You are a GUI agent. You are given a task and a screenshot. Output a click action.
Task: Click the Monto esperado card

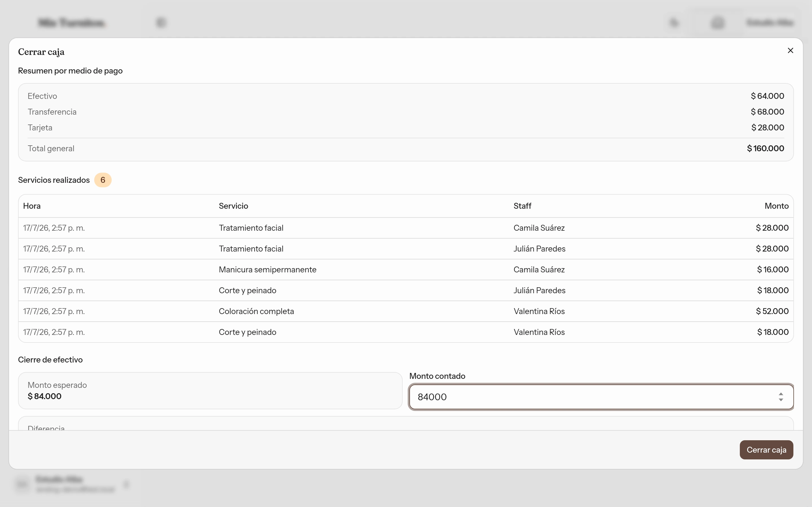pyautogui.click(x=210, y=391)
